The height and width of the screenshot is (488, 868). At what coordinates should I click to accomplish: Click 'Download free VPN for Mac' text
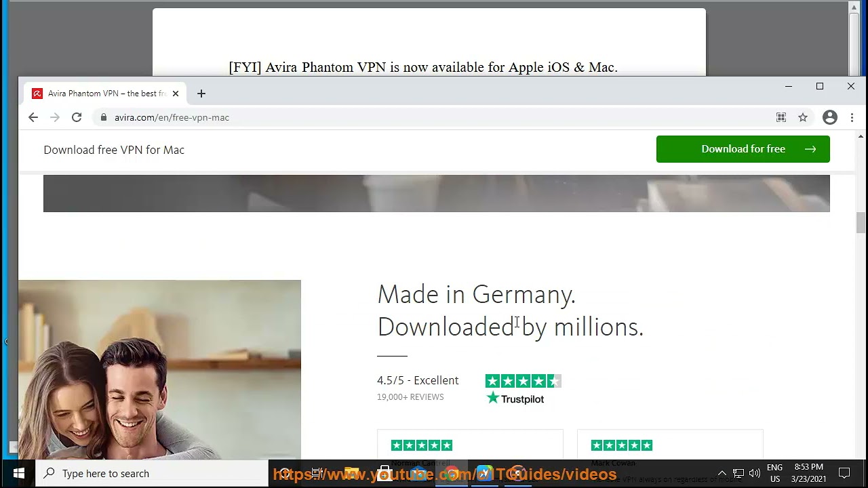click(x=114, y=150)
